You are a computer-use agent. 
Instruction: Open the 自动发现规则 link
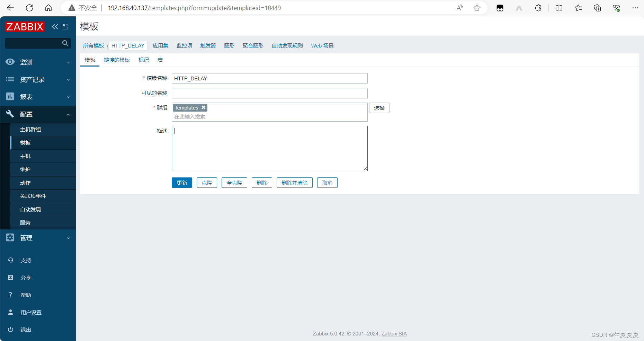coord(287,45)
